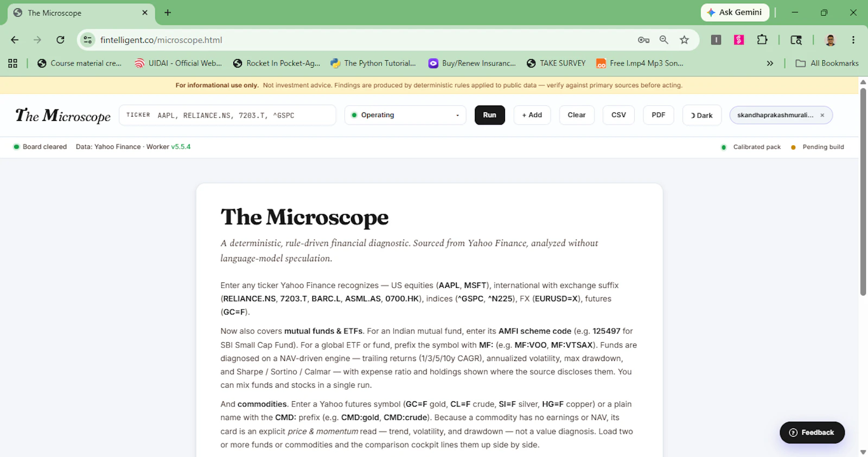Open the Feedback button
The image size is (868, 457).
coord(812,432)
